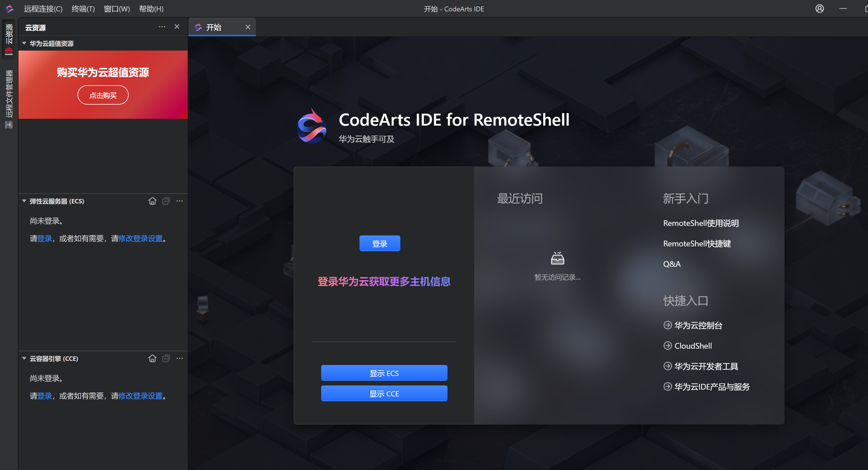Click the home icon in the CCE section

(x=152, y=358)
